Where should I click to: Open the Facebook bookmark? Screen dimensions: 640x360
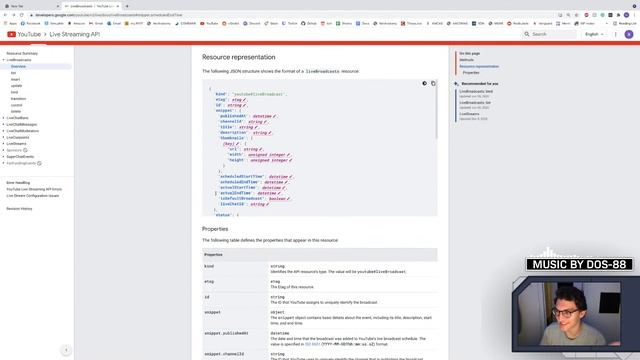point(31,24)
